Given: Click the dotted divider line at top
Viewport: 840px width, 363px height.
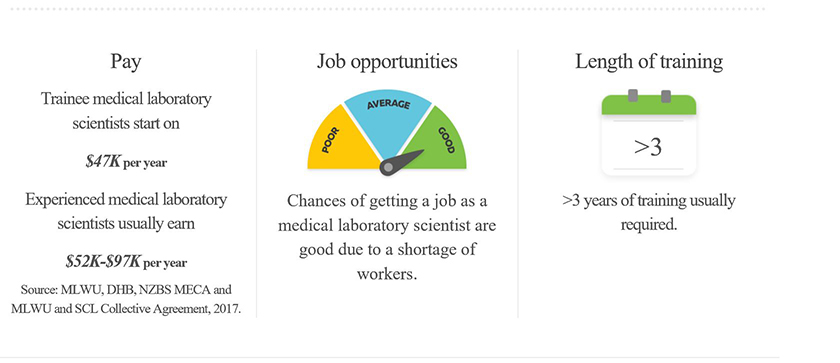Looking at the screenshot, I should [x=388, y=9].
